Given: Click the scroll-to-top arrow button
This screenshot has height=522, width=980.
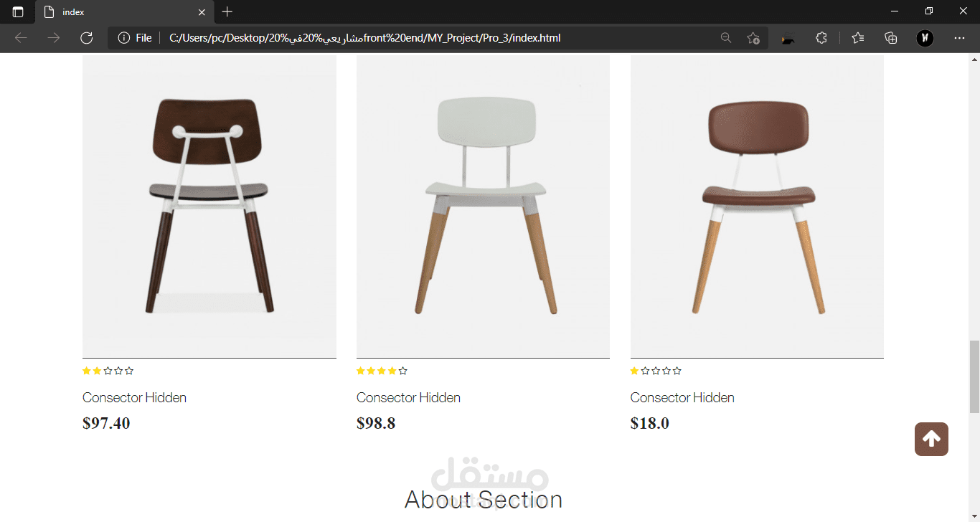Looking at the screenshot, I should pos(931,439).
